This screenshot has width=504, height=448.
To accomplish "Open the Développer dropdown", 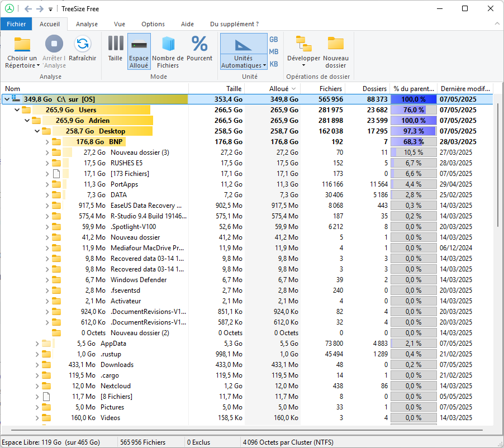I will pos(303,51).
